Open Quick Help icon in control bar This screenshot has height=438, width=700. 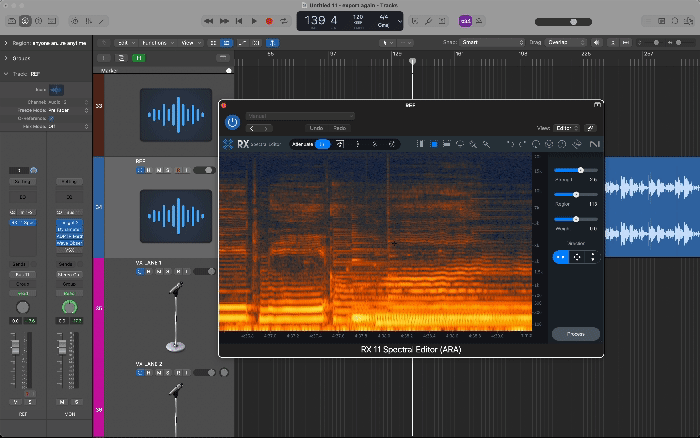[38, 21]
